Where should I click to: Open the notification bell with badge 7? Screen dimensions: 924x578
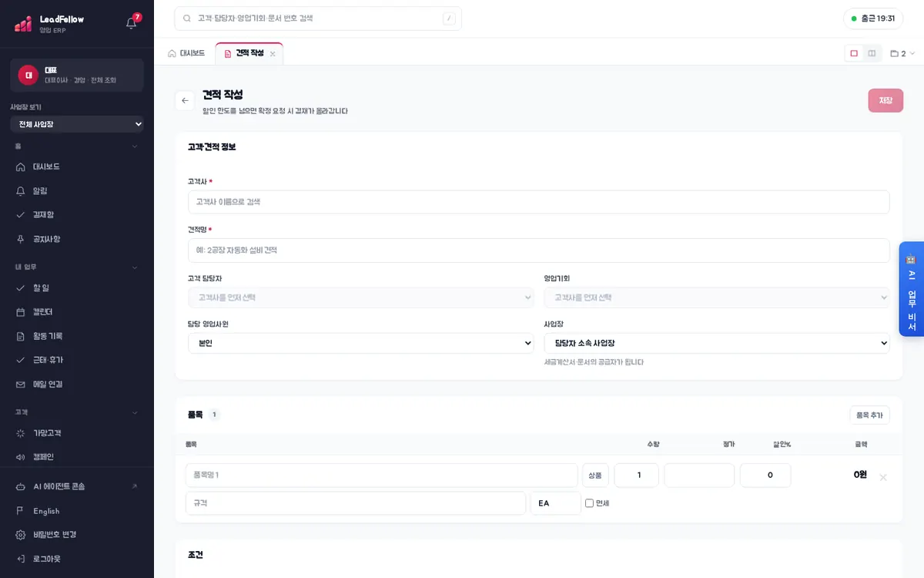pos(132,22)
